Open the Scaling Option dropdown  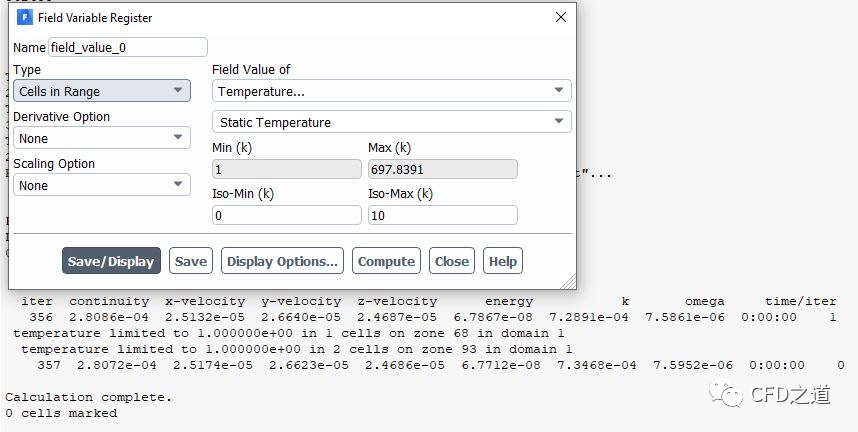(101, 185)
